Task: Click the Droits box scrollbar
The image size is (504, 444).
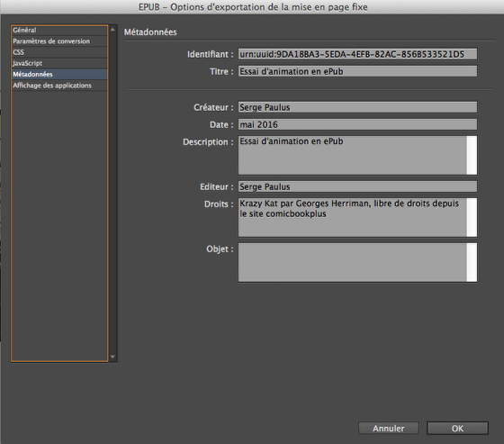Action: [472, 217]
